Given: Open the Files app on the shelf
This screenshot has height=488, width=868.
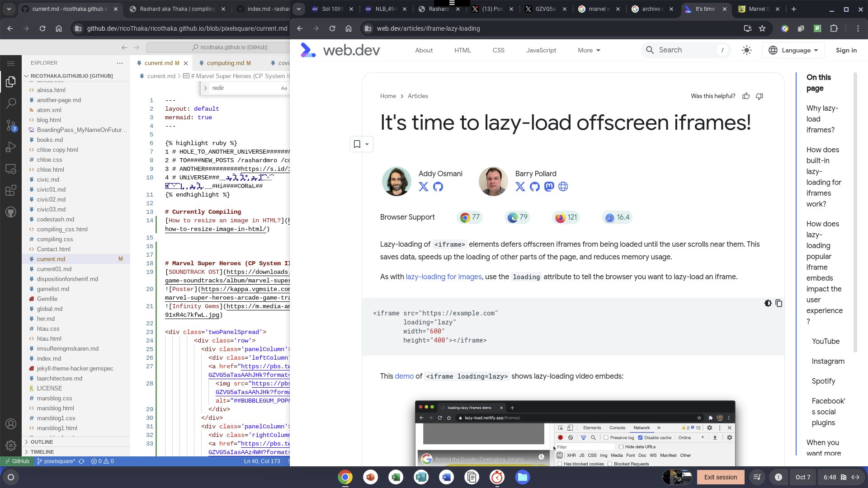Looking at the screenshot, I should click(x=522, y=477).
